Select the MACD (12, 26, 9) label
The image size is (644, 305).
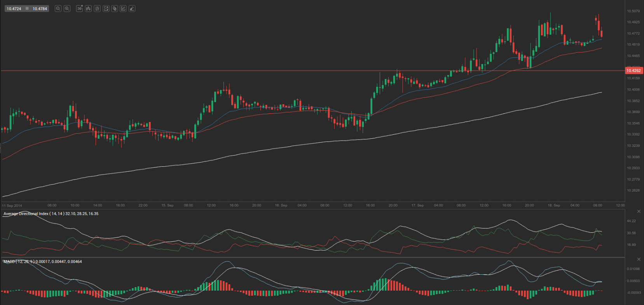tap(19, 261)
